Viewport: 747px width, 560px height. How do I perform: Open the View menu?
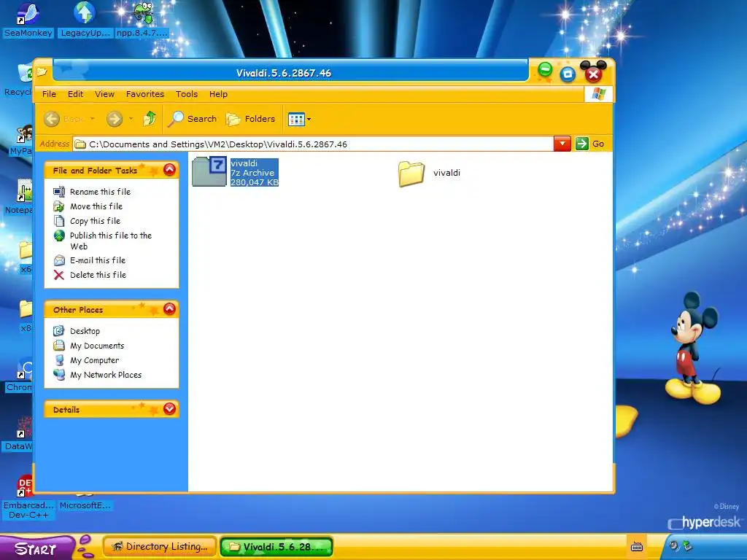(x=104, y=94)
